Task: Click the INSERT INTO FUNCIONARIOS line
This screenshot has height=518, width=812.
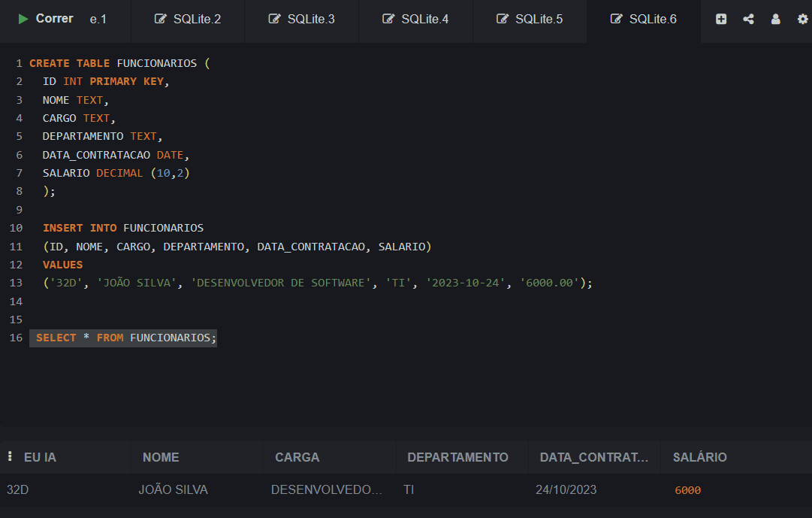Action: coord(123,228)
